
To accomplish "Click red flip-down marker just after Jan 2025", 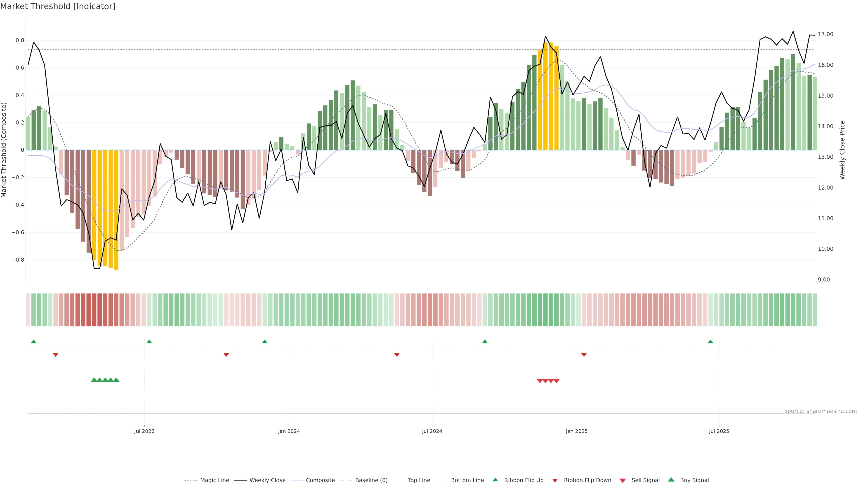I will click(584, 355).
